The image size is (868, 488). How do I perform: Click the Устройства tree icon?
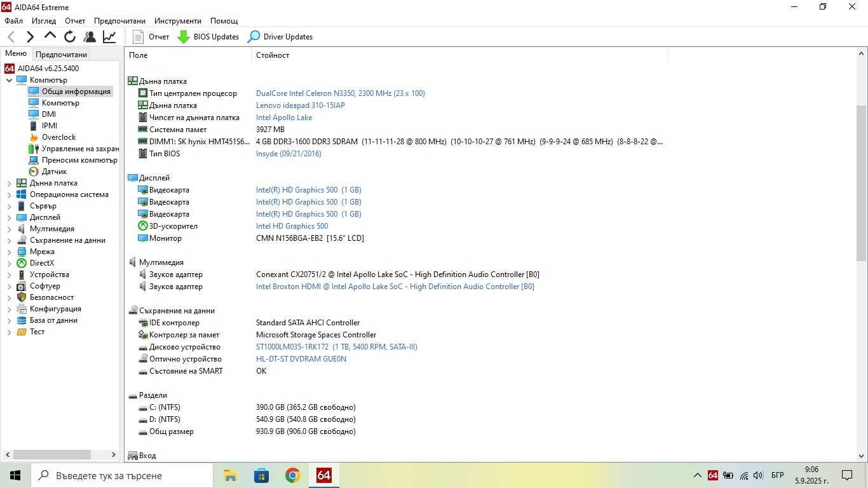(22, 274)
